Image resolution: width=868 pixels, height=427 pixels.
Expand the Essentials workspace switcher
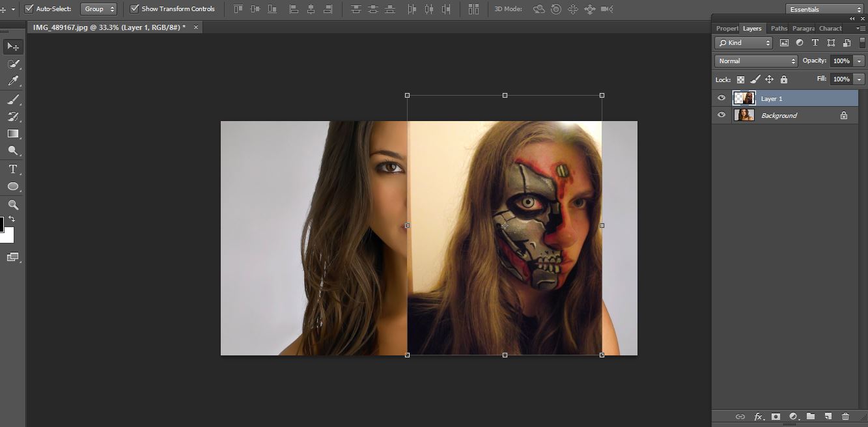click(x=824, y=9)
